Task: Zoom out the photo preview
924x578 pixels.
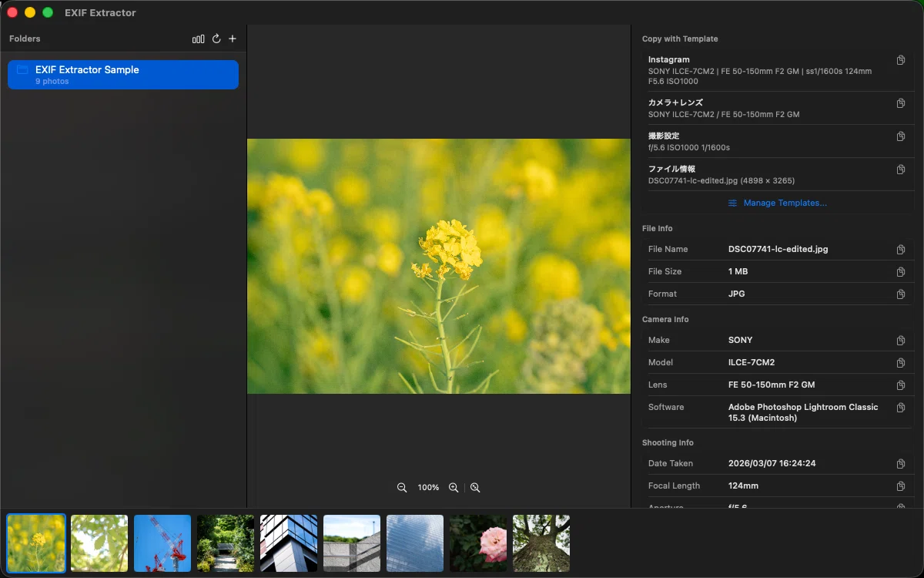Action: [402, 488]
